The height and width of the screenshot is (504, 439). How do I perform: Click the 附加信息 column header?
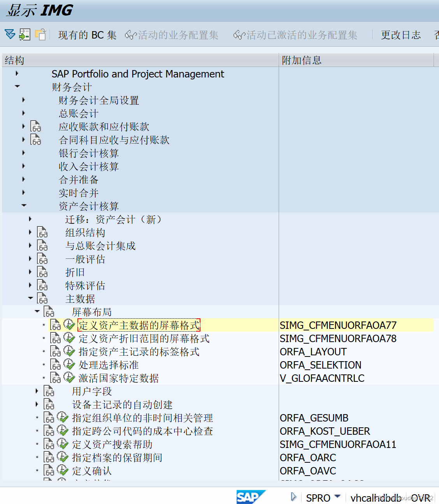click(356, 60)
